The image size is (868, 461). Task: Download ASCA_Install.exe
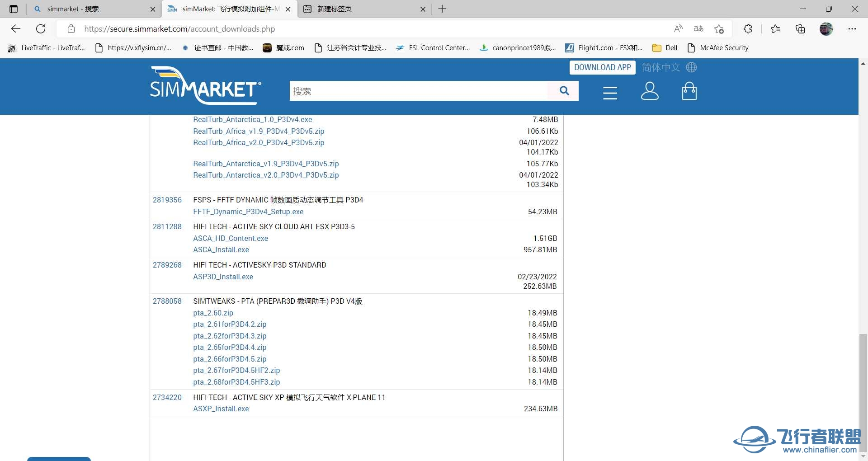coord(221,249)
